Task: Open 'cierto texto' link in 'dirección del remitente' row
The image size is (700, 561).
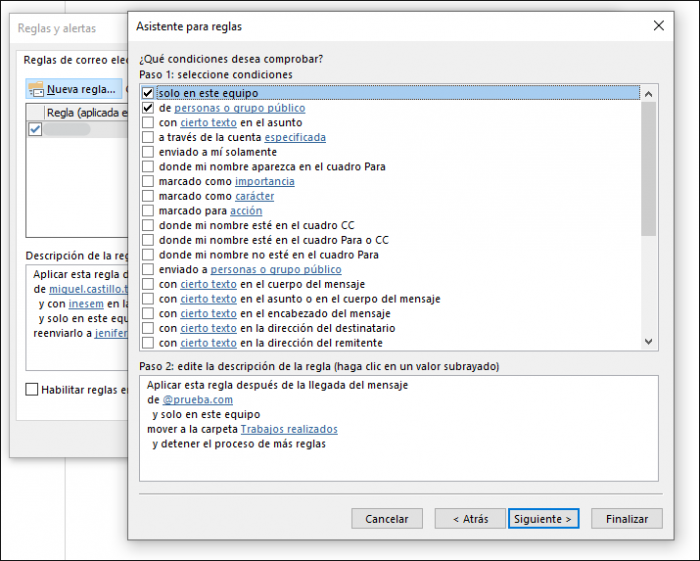Action: point(208,343)
